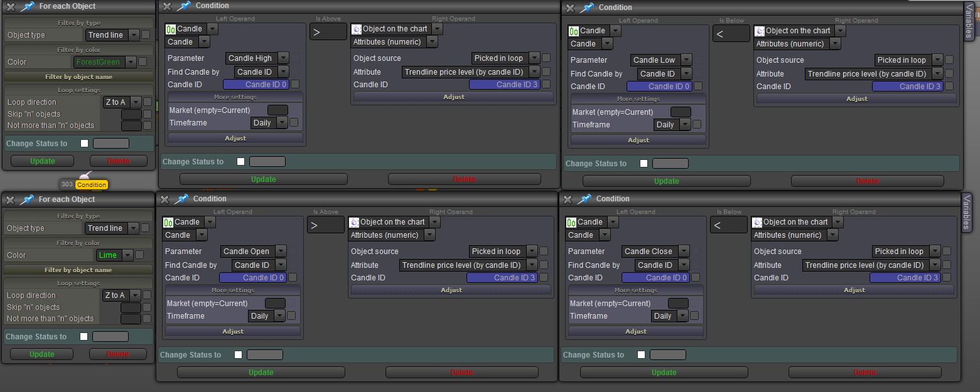This screenshot has height=392, width=980.
Task: Click candlestick icon in Candle Open condition
Action: tap(168, 222)
